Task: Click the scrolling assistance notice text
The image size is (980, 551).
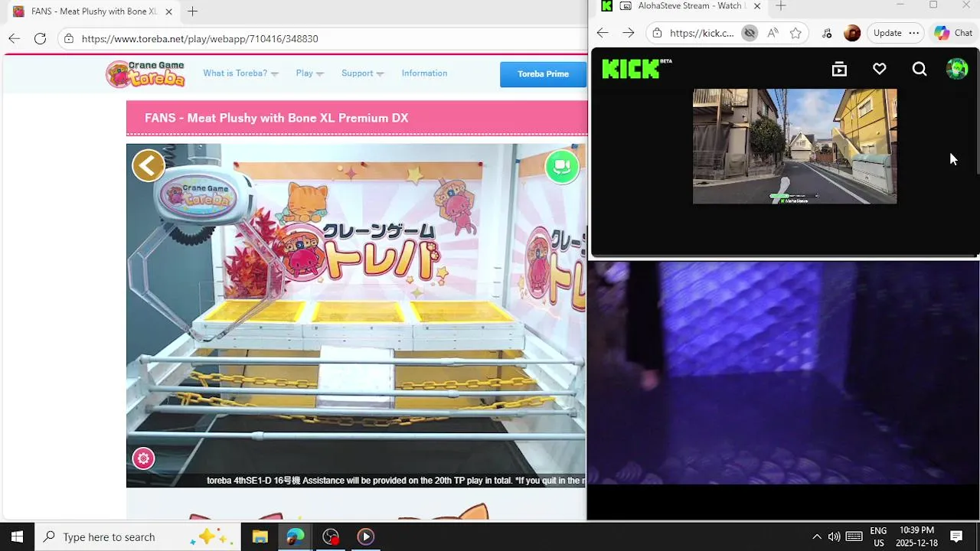Action: point(395,481)
